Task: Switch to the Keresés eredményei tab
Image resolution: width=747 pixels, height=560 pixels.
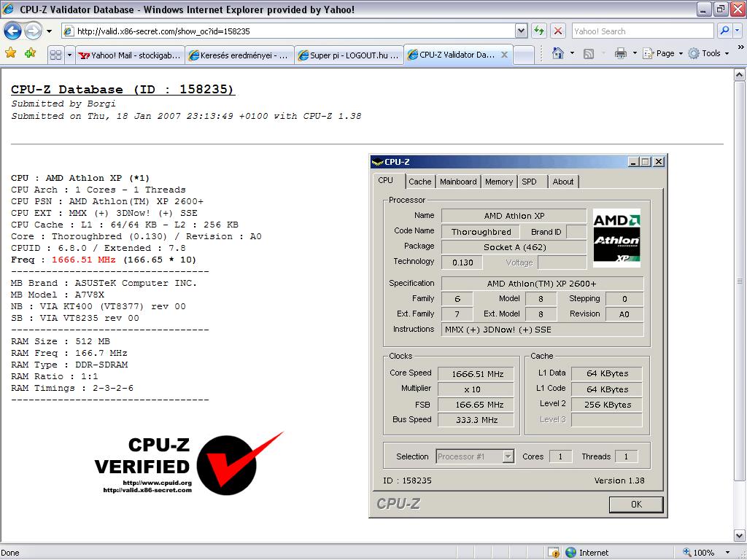Action: click(x=239, y=55)
